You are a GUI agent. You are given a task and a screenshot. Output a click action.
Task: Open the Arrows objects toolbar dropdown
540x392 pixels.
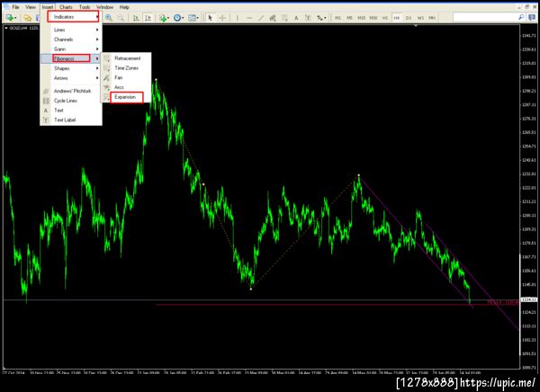tap(321, 18)
